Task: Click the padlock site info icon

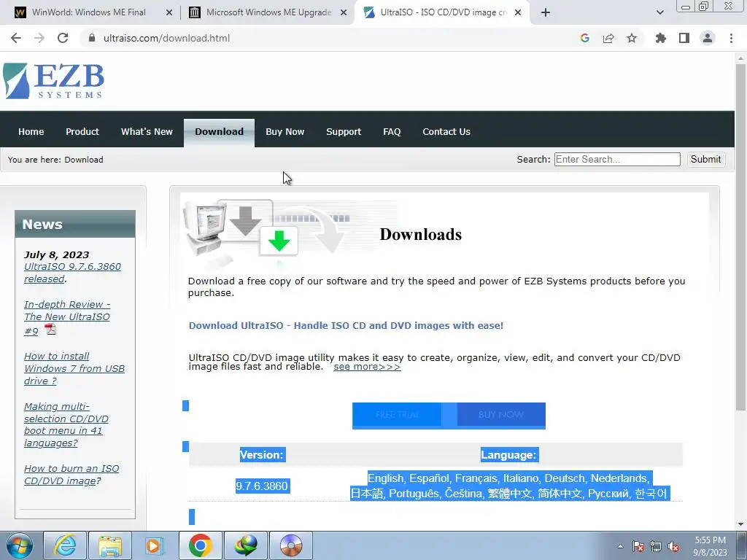Action: pos(92,38)
